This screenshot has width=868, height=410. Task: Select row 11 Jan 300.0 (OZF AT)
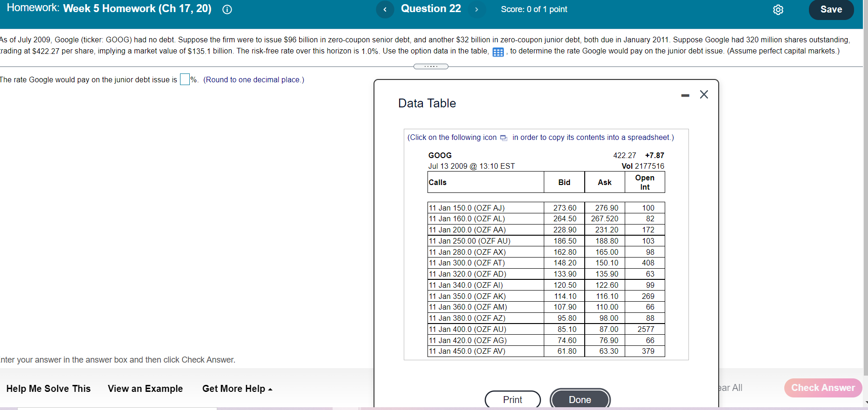546,263
